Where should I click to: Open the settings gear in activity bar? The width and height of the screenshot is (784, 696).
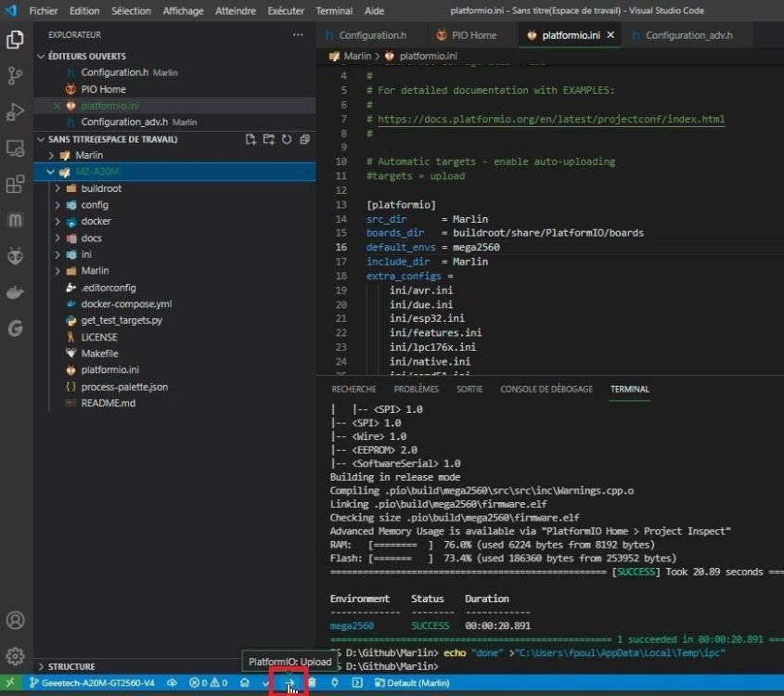coord(15,656)
